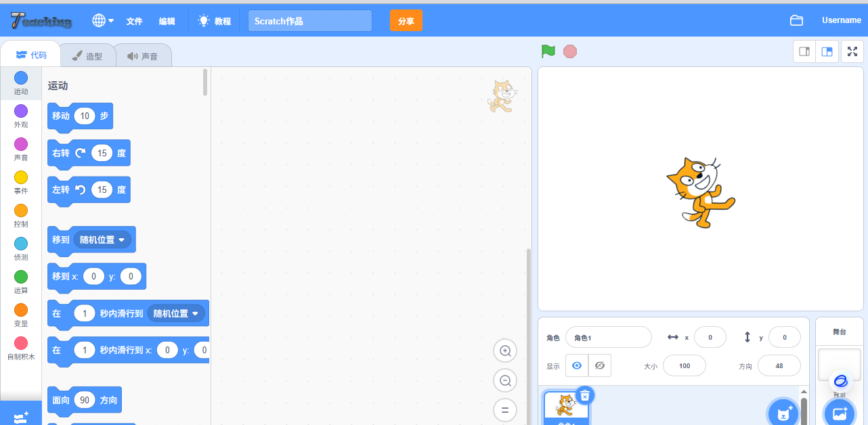Open the 文件 menu

coord(134,21)
